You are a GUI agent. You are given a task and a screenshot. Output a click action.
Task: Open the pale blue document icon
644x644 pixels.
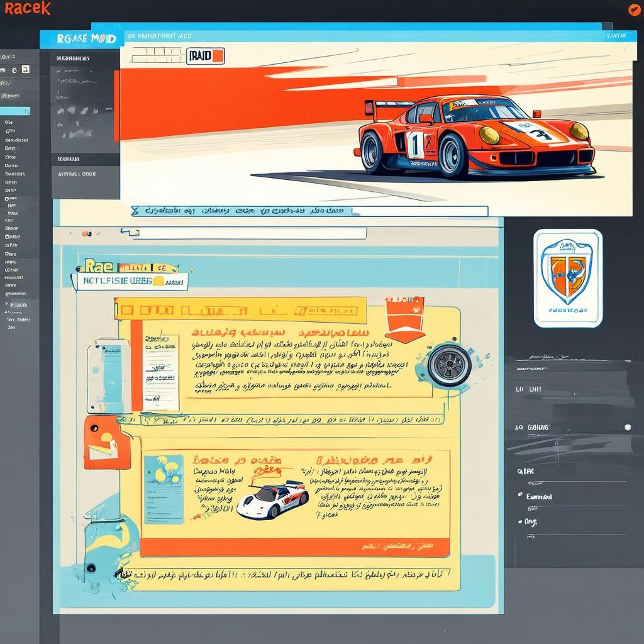coord(108,375)
